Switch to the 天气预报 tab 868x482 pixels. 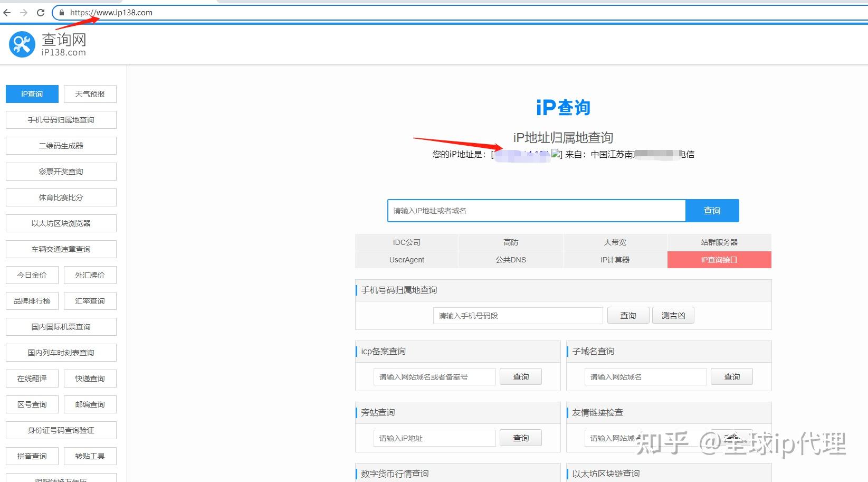pyautogui.click(x=90, y=93)
